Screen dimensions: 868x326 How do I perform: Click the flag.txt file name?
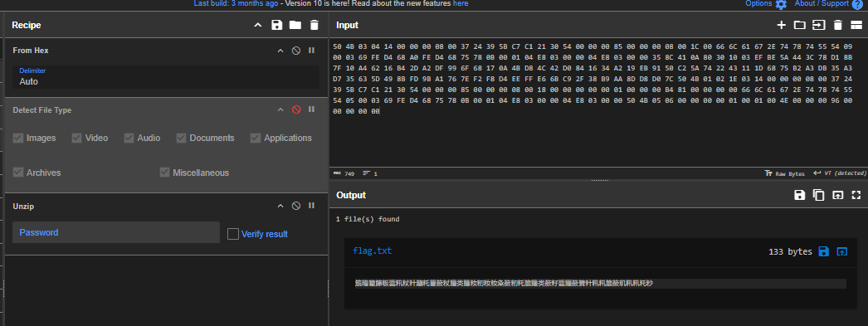[372, 251]
